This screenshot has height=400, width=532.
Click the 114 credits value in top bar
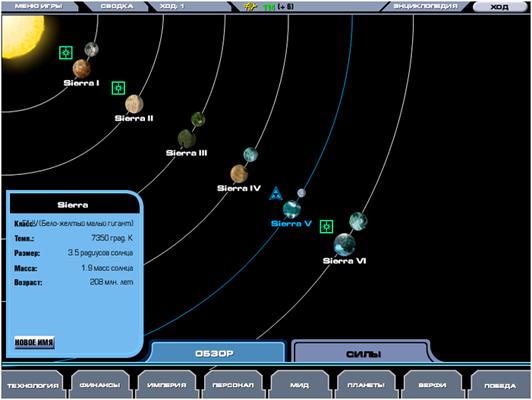(269, 7)
